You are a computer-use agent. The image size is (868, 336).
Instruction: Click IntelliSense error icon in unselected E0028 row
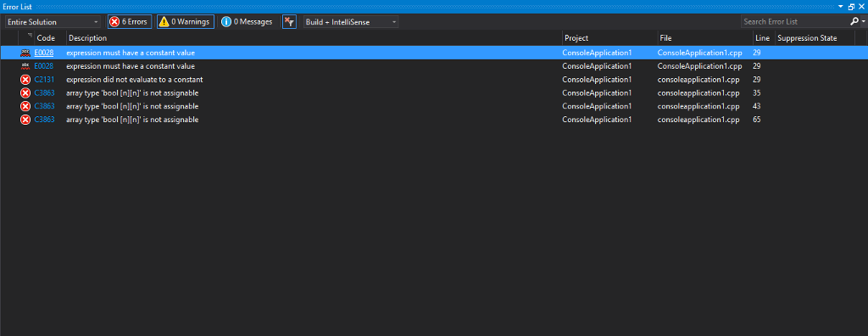pyautogui.click(x=25, y=66)
